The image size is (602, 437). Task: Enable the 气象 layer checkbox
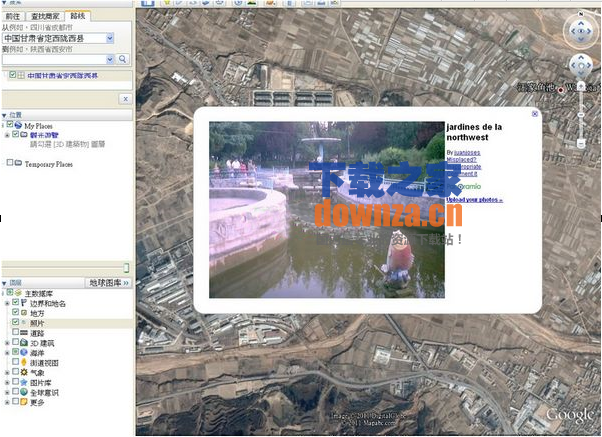point(15,372)
